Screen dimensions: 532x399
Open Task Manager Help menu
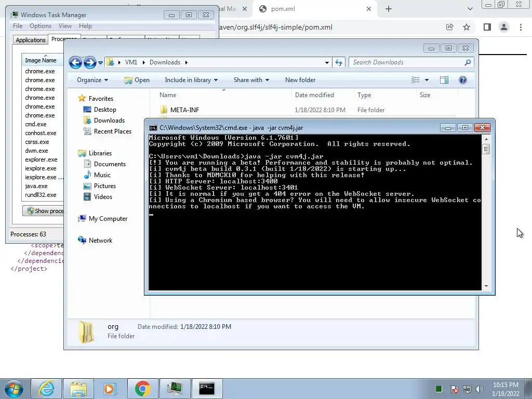(85, 26)
